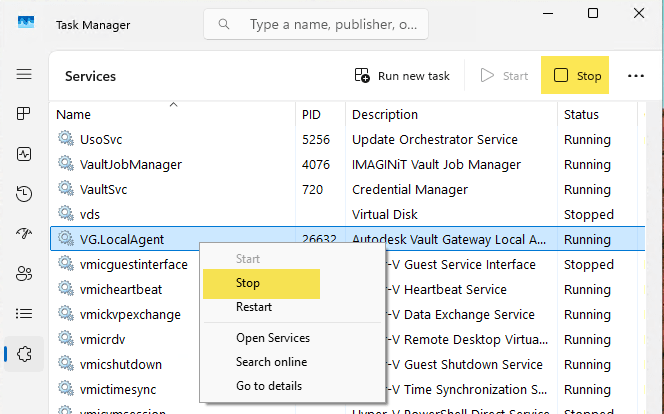The image size is (664, 414).
Task: Select the vmickvpexchange service name
Action: 130,315
